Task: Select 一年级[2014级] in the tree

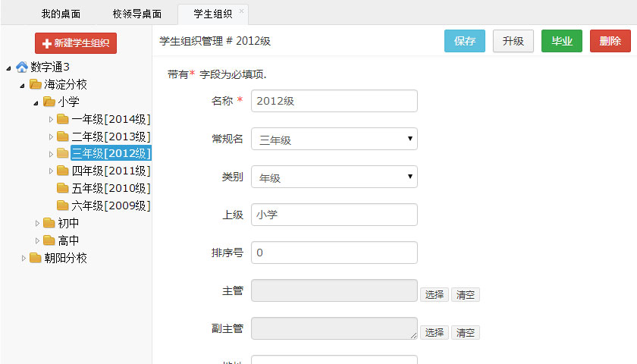Action: pos(111,119)
